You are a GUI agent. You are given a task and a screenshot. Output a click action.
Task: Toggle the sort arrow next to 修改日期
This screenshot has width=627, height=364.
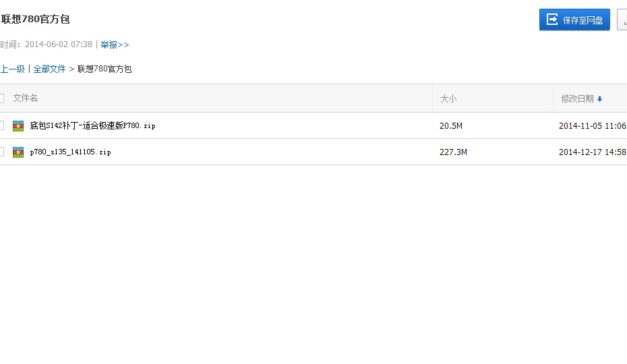(x=599, y=99)
